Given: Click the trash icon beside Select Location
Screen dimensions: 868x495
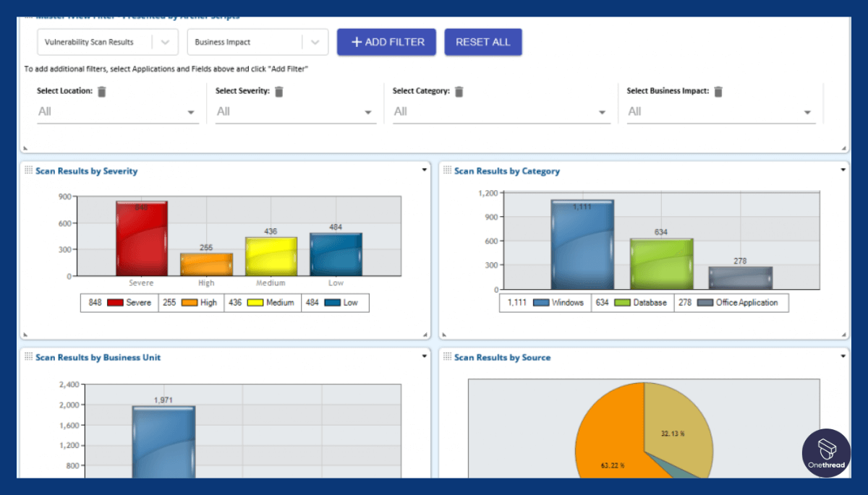Looking at the screenshot, I should [102, 91].
